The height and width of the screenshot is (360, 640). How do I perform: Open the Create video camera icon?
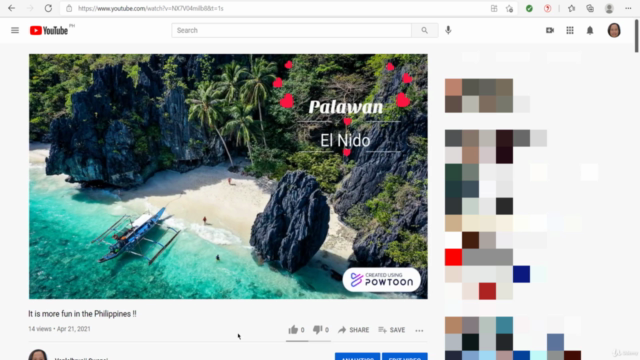click(x=550, y=30)
